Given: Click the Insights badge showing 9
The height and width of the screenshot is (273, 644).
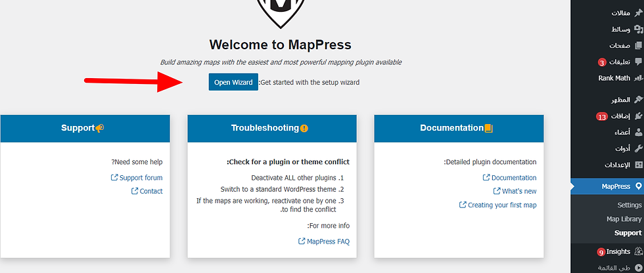Looking at the screenshot, I should click(x=601, y=253).
